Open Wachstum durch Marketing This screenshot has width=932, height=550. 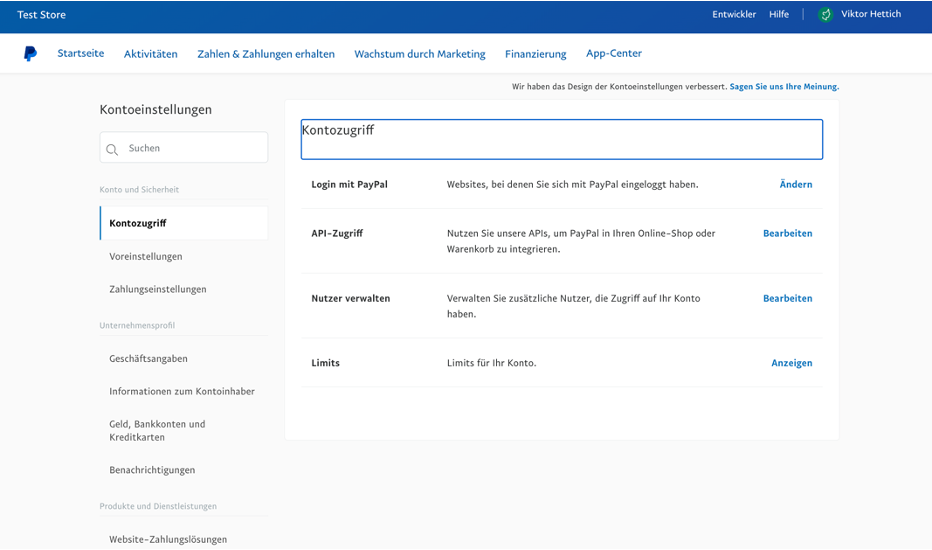coord(420,54)
